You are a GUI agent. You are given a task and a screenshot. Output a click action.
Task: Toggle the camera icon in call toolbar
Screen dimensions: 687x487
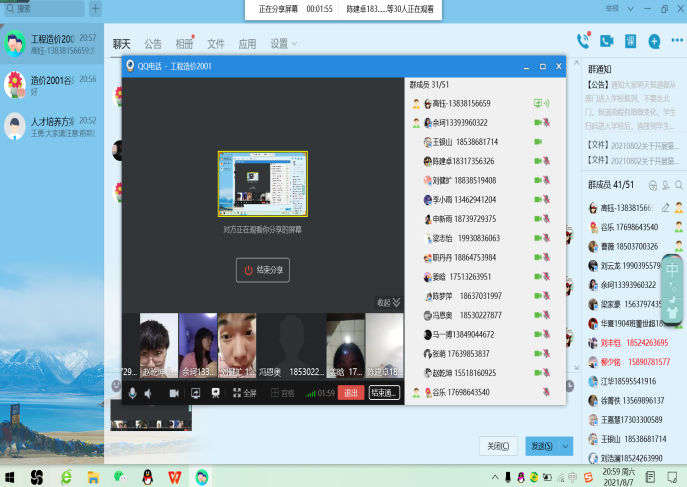pos(173,394)
